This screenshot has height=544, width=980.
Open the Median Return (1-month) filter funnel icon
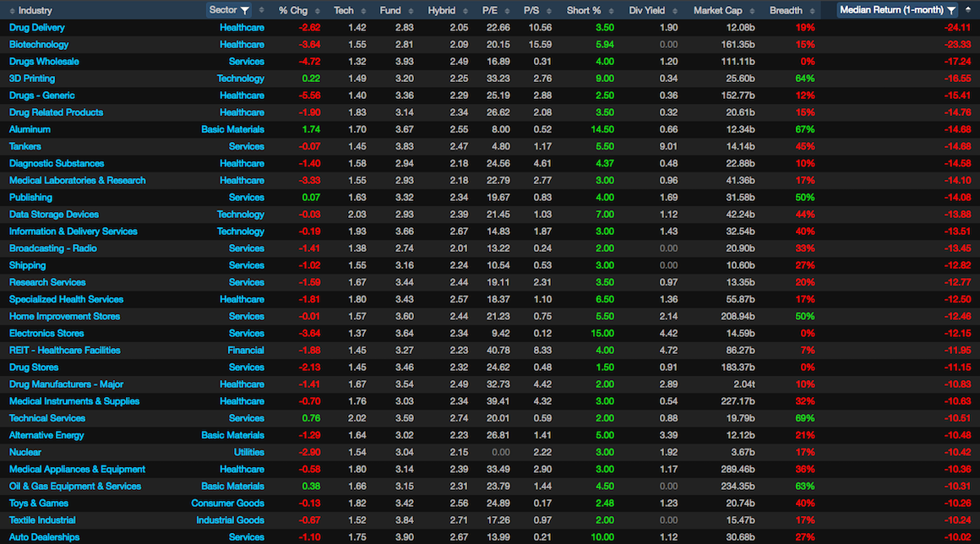(x=951, y=10)
